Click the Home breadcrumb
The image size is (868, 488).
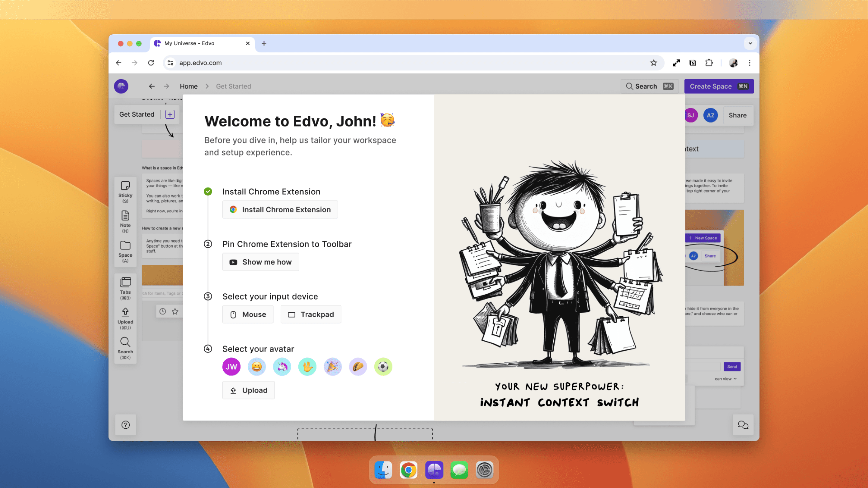[x=188, y=86]
